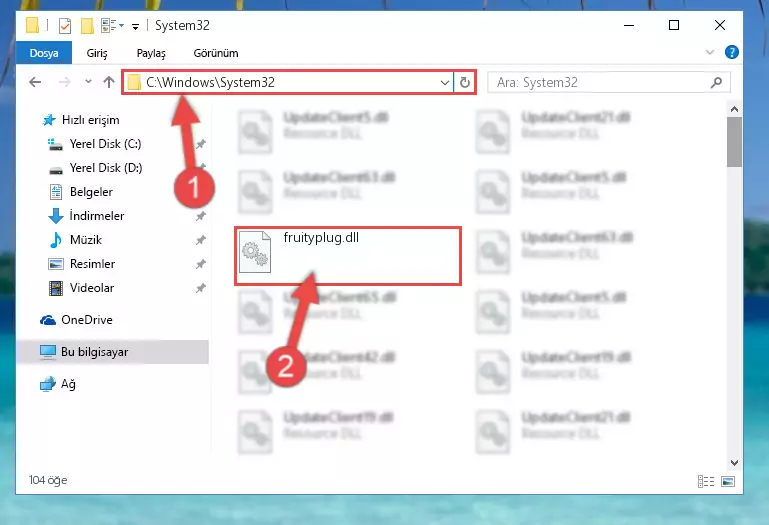The width and height of the screenshot is (769, 525).
Task: Click the vertical scrollbar thumb of the file list
Action: [x=734, y=142]
